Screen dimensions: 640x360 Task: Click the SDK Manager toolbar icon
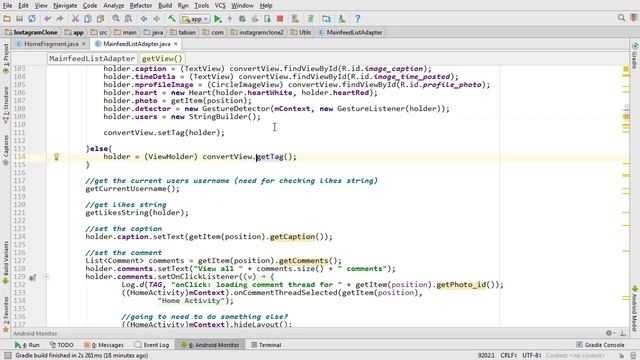342,19
